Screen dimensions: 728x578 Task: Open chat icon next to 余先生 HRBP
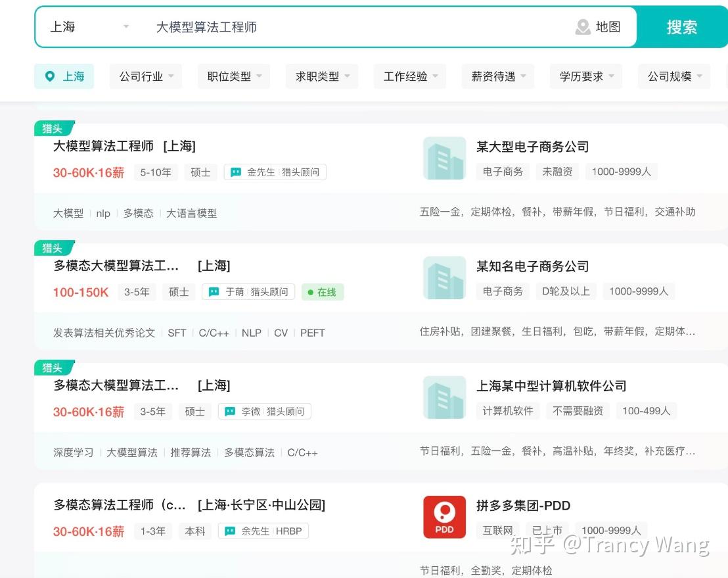click(230, 531)
